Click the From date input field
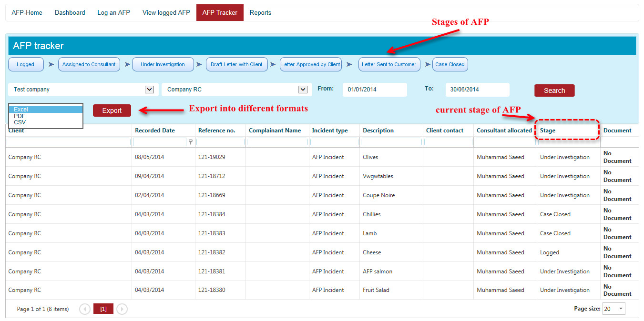 375,90
